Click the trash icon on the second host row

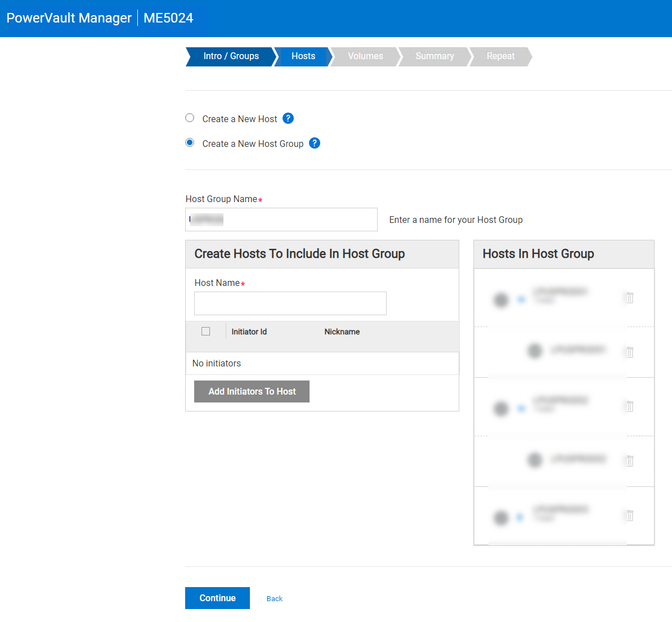[630, 352]
